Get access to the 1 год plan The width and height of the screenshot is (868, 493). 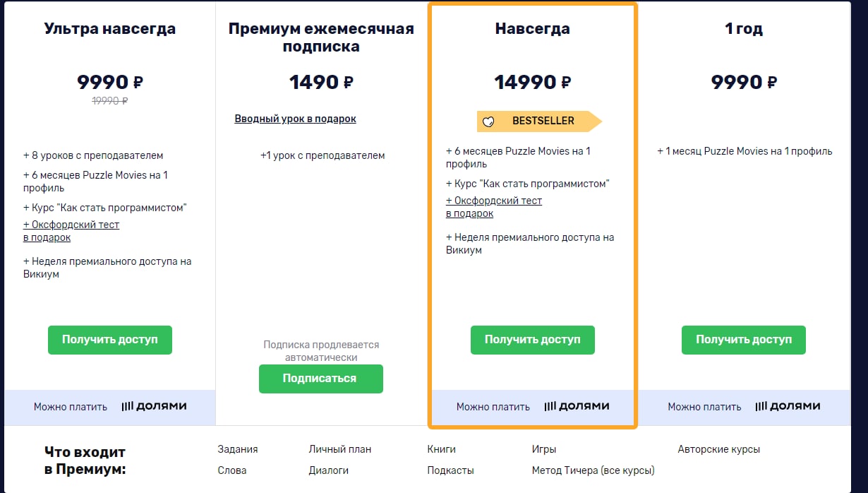coord(744,340)
